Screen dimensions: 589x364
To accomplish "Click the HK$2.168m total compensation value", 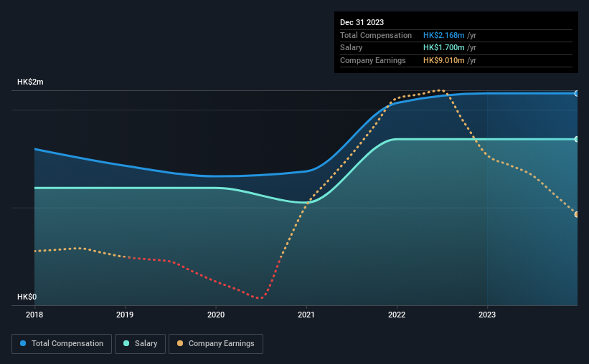I will point(443,35).
